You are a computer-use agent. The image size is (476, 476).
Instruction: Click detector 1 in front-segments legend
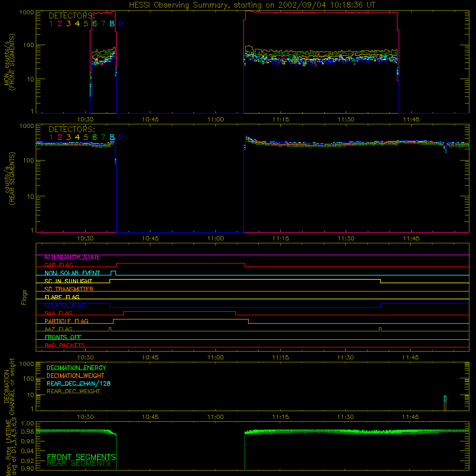tap(51, 24)
